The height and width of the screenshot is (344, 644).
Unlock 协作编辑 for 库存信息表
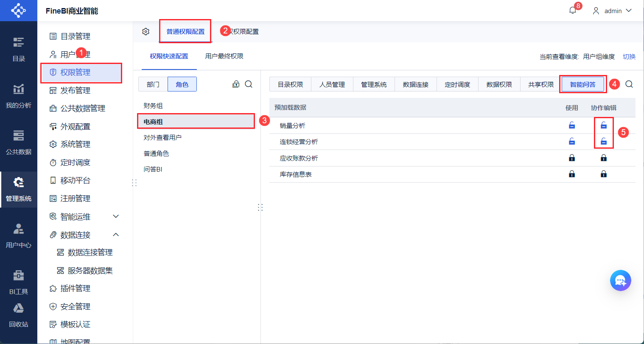point(604,174)
